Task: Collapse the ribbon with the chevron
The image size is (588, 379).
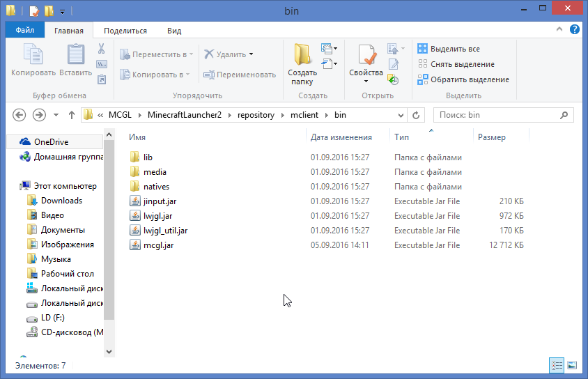Action: [x=559, y=29]
